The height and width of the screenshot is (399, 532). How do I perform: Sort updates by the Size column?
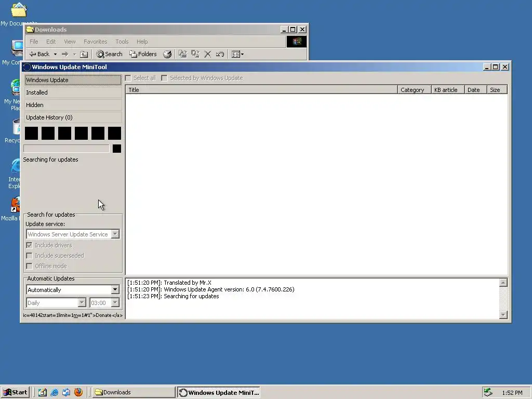(497, 90)
